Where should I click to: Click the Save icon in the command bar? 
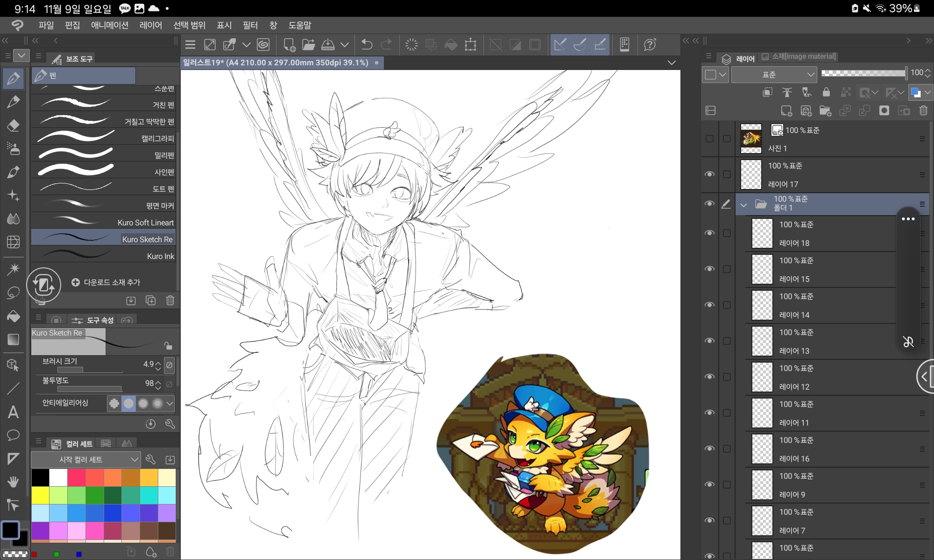[x=328, y=45]
